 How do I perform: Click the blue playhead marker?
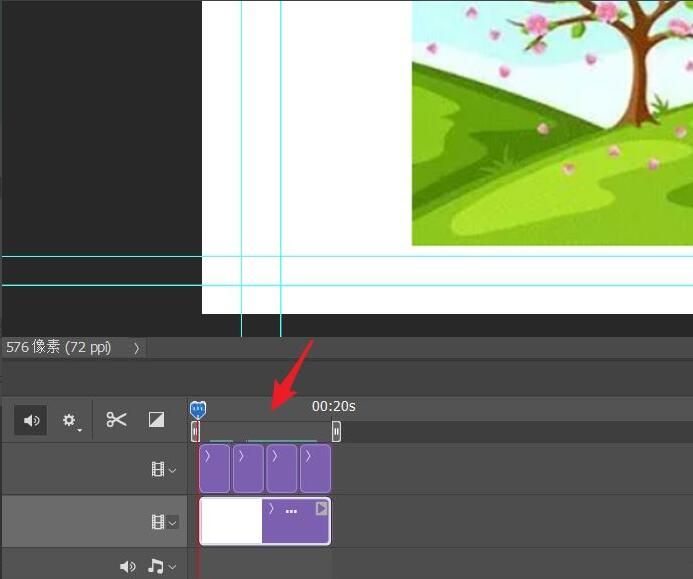[x=198, y=409]
